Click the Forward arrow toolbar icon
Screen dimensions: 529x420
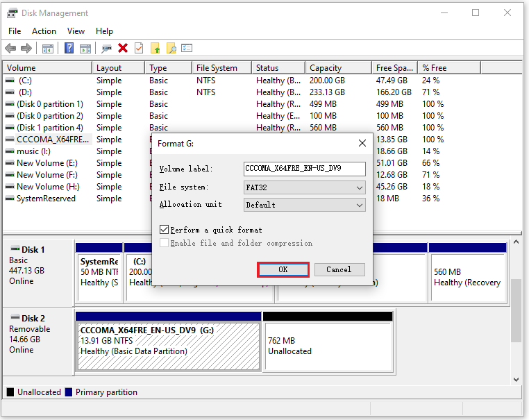point(26,48)
